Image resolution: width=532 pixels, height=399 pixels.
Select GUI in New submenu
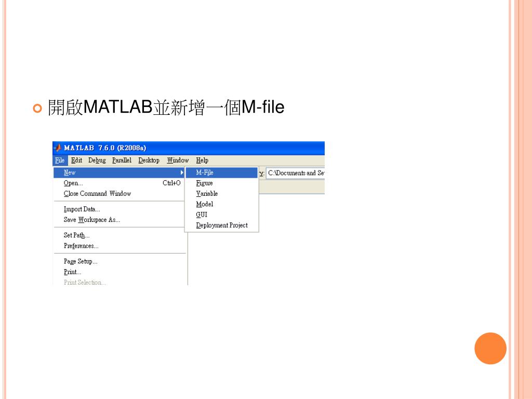[222, 215]
